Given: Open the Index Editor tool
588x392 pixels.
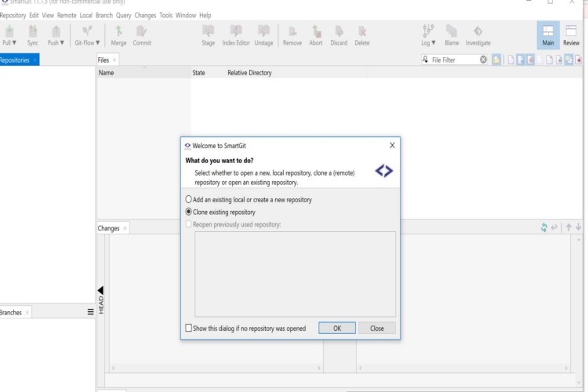Looking at the screenshot, I should 236,35.
